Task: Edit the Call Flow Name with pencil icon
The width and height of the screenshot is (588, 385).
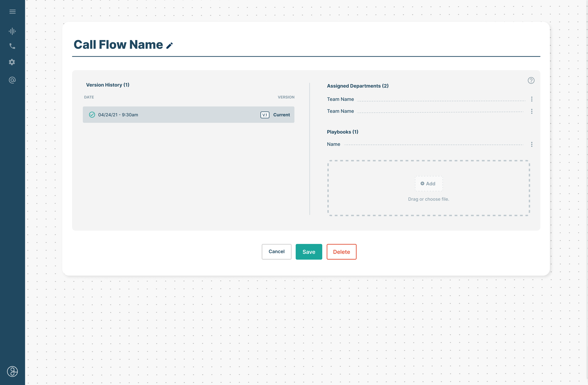Action: [x=169, y=45]
